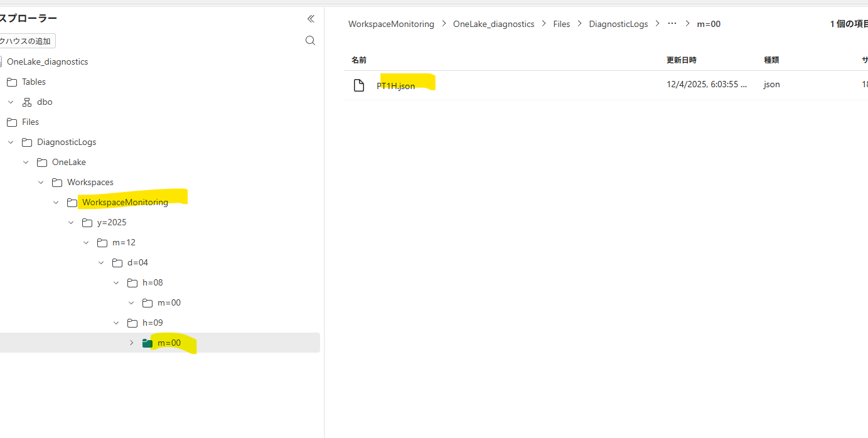Select the Workspaces tree folder
Screen dimensions: 868x438
click(90, 182)
